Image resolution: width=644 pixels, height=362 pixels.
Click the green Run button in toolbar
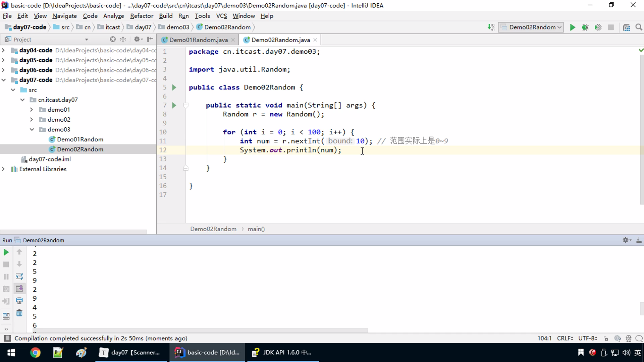click(573, 27)
